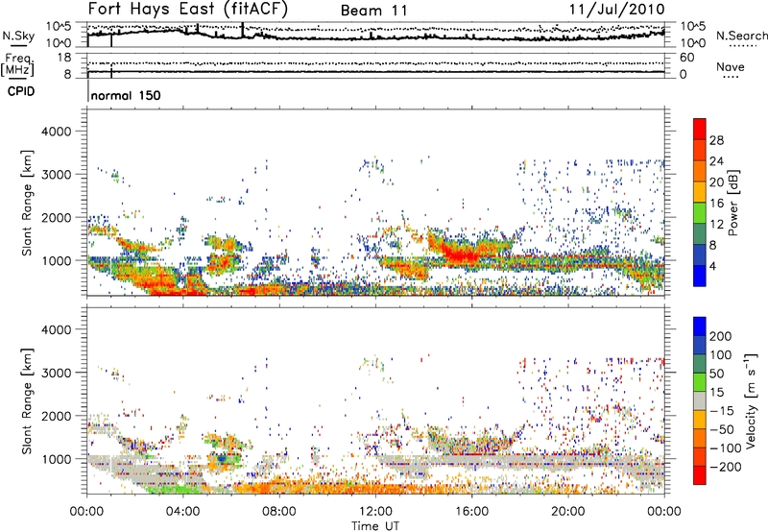Click the "normal 150" CPID annotation

coord(126,95)
